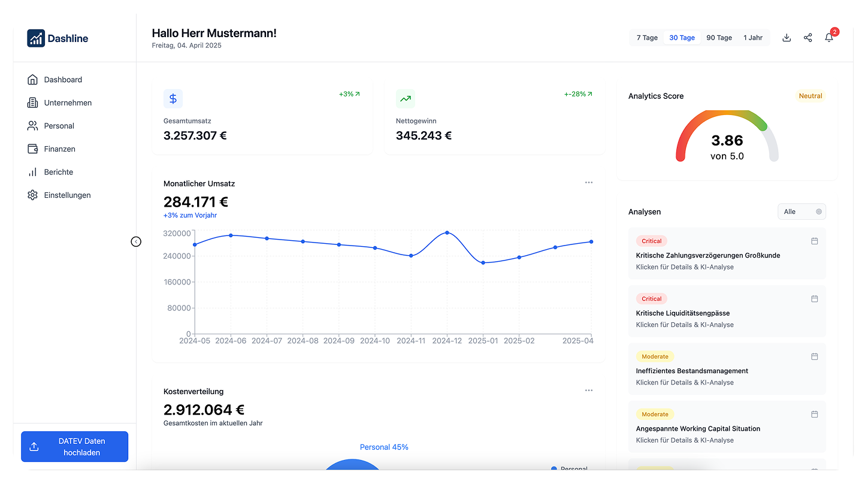Screen dimensions: 868x478
Task: Click the DATEV Daten hochladen button
Action: (x=74, y=447)
